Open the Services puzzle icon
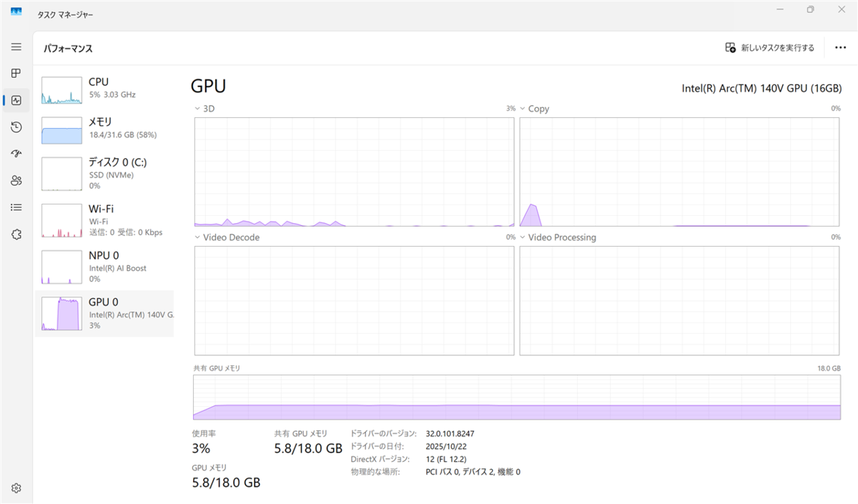This screenshot has width=858, height=504. [x=16, y=234]
